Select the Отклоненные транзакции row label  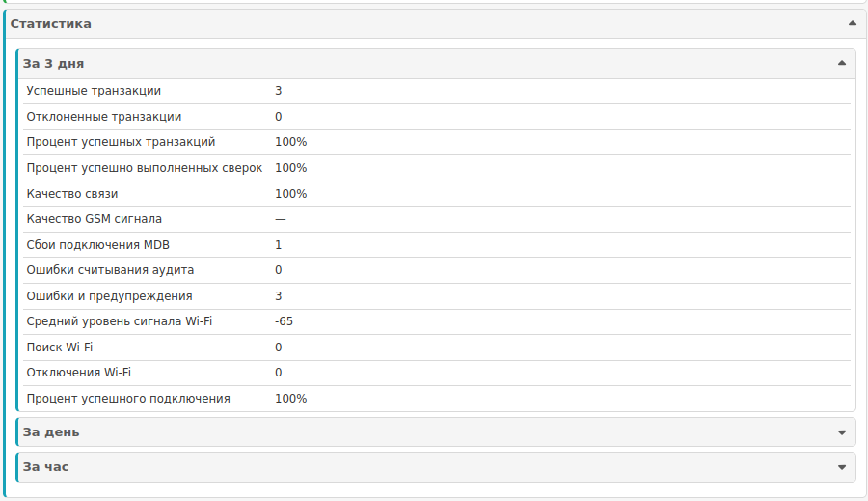[x=104, y=117]
